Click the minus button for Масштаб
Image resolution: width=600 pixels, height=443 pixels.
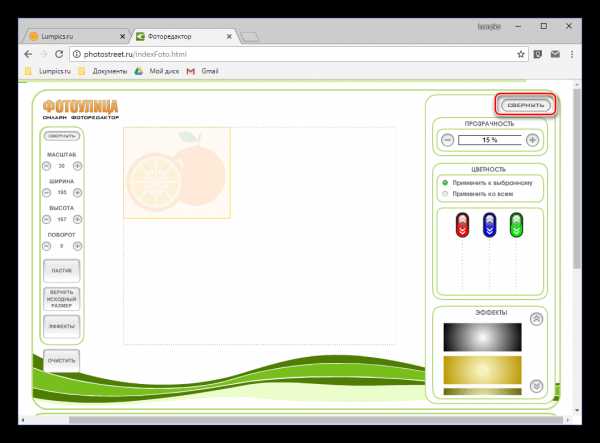46,166
